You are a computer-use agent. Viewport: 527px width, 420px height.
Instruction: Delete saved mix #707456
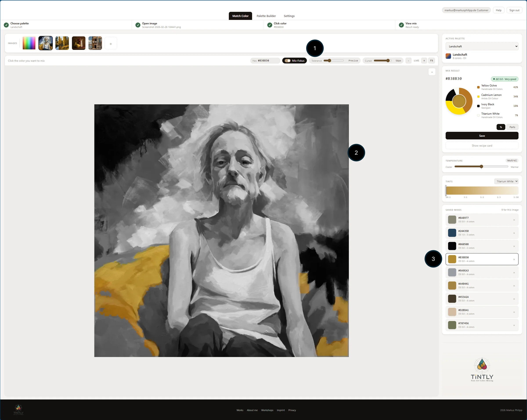pos(514,325)
